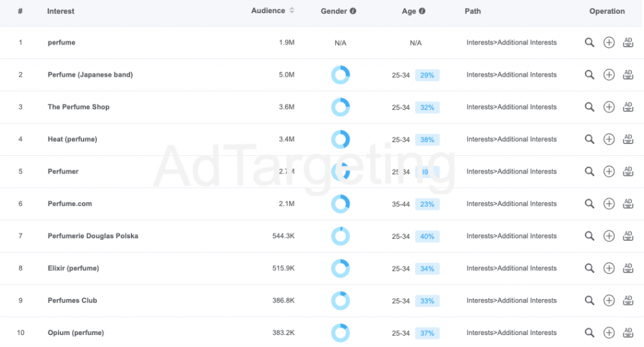Click the Gender column info icon
The image size is (644, 347).
[353, 11]
